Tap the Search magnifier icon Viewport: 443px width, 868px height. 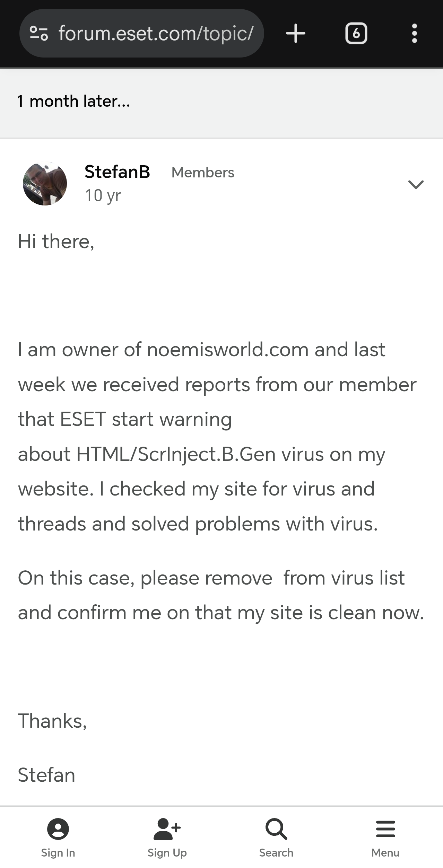pos(276,829)
